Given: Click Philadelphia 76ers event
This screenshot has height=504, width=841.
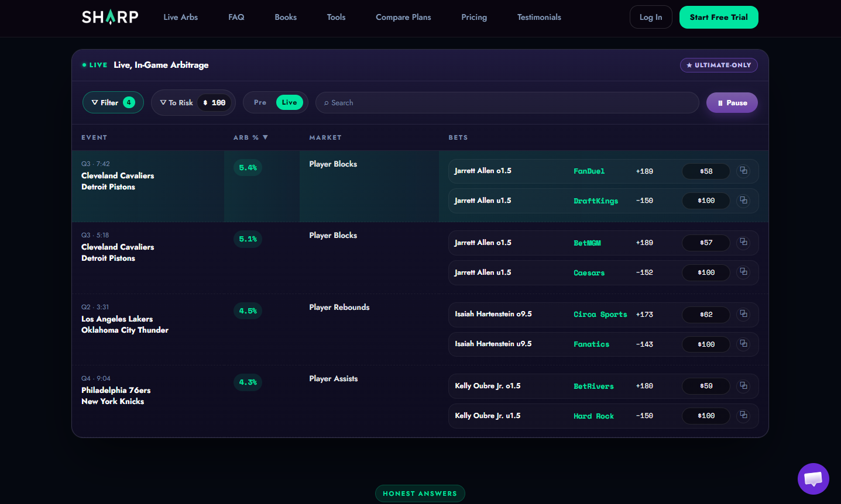Looking at the screenshot, I should click(x=116, y=390).
